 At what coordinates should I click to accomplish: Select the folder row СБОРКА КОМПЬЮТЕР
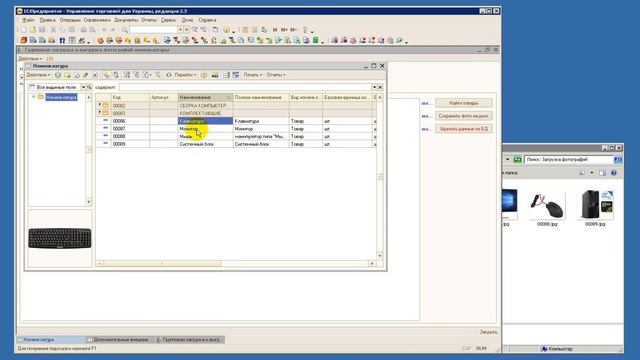pos(235,106)
